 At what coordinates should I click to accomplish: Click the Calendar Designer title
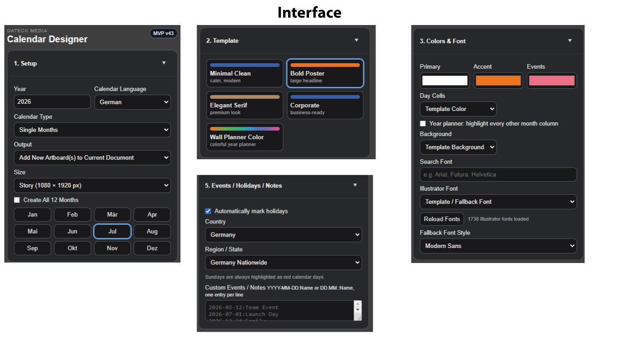click(x=47, y=39)
